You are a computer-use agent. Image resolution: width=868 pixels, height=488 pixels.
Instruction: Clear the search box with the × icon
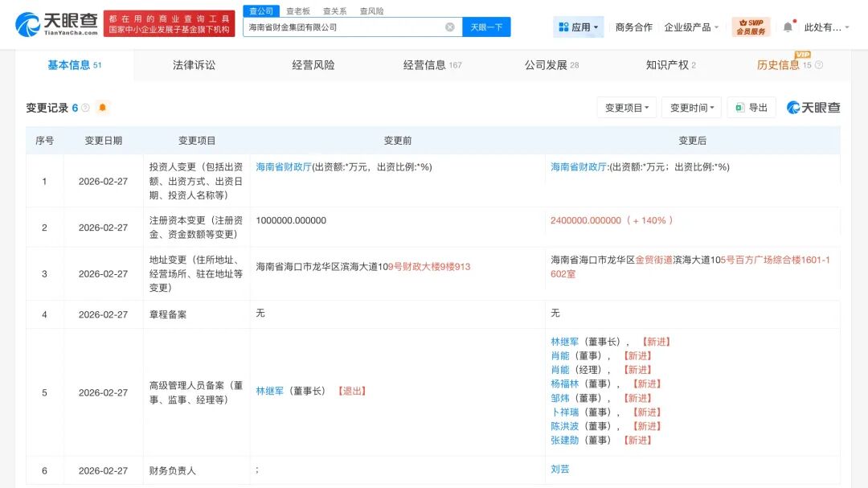[449, 27]
